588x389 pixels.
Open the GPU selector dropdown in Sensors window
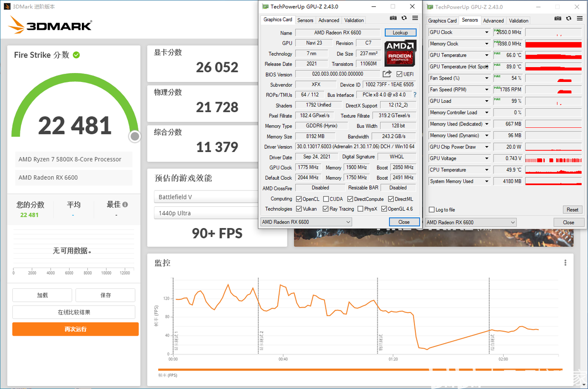(471, 222)
